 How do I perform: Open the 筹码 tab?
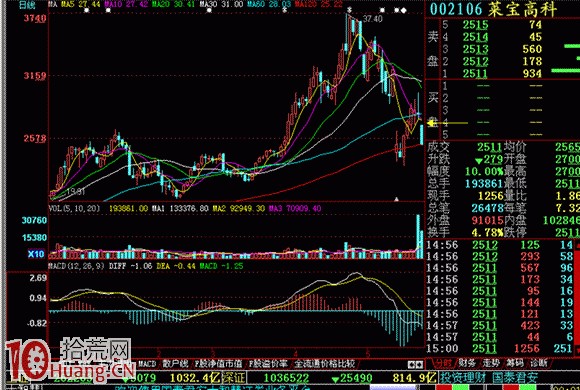point(515,363)
